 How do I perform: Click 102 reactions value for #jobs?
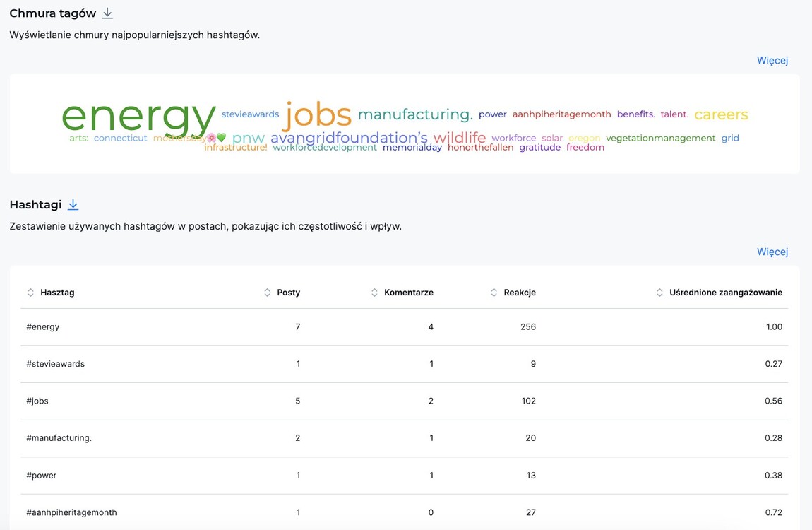pos(529,401)
